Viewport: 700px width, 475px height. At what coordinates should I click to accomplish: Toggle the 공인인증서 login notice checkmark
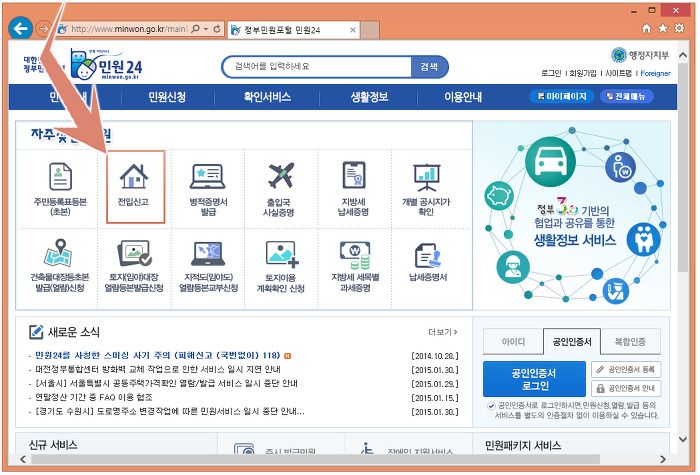[491, 406]
